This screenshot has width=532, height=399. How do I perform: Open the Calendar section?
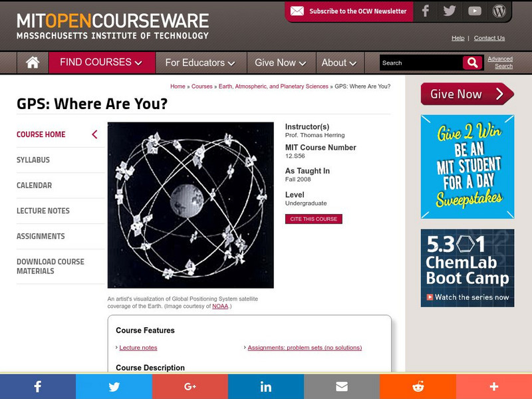coord(35,186)
